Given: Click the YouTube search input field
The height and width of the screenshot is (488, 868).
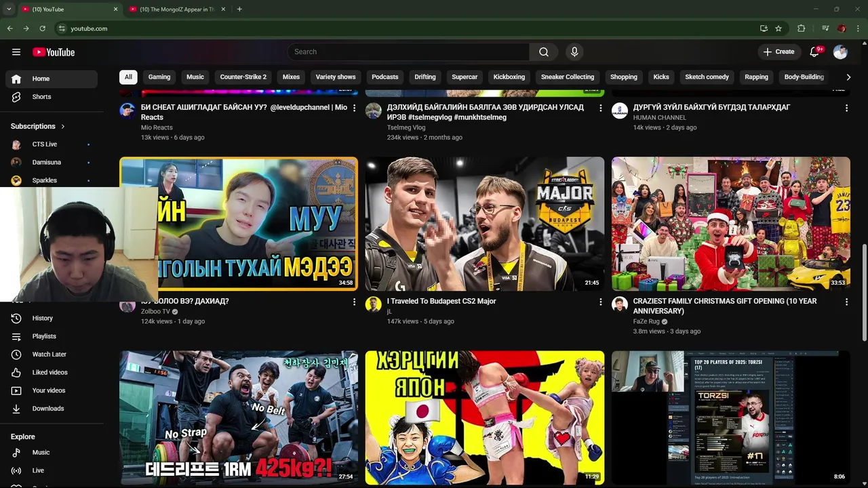Looking at the screenshot, I should (x=408, y=52).
